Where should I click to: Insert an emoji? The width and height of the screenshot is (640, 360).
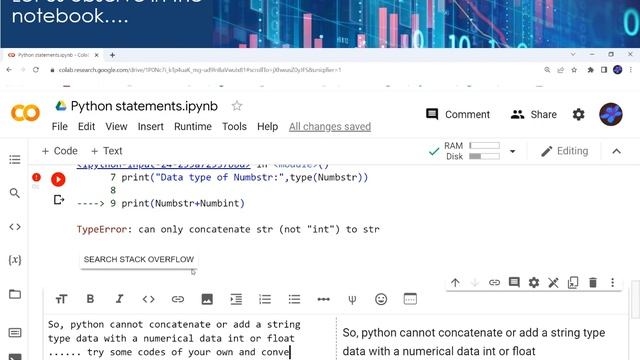[x=381, y=299]
